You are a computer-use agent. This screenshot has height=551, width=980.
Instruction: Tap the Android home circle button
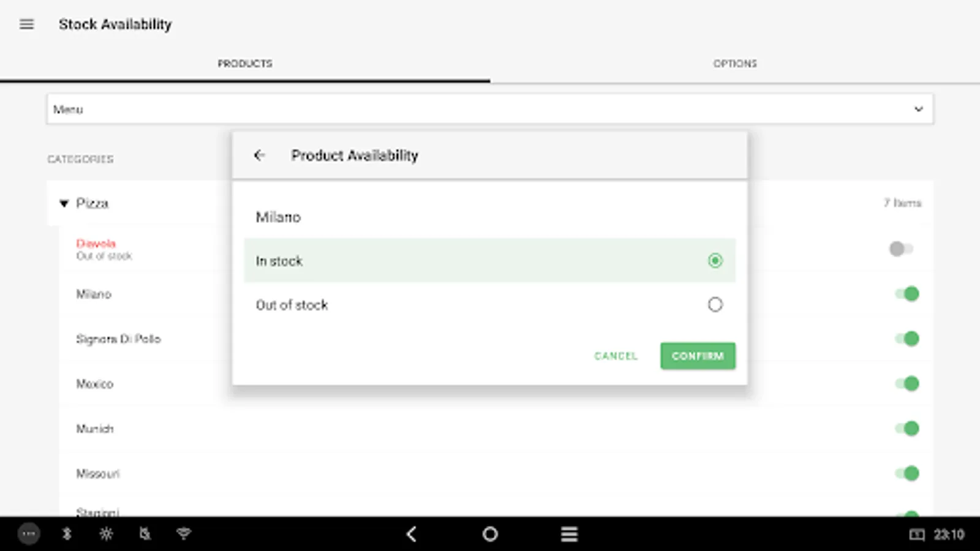(x=490, y=534)
